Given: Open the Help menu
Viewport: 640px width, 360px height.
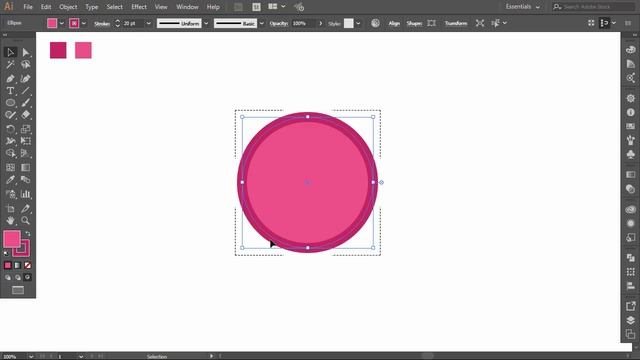Looking at the screenshot, I should pyautogui.click(x=213, y=7).
